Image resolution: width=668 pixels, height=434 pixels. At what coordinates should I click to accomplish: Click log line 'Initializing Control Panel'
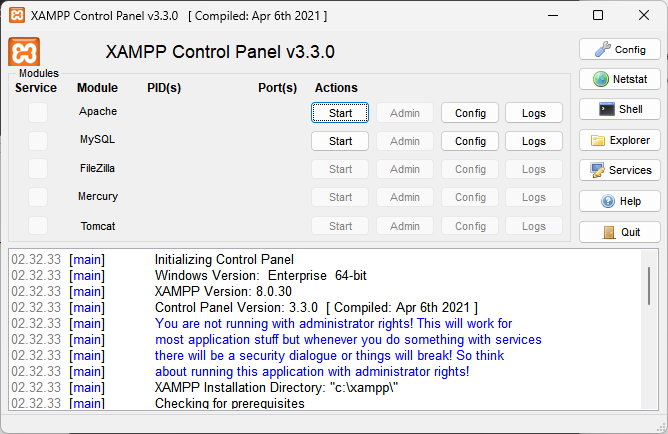(x=224, y=259)
